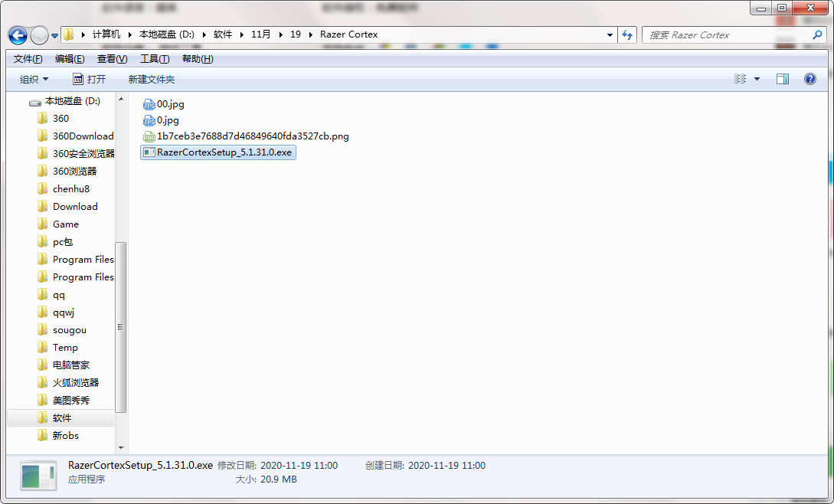The image size is (834, 504).
Task: Click the magnifier search icon
Action: pyautogui.click(x=817, y=35)
